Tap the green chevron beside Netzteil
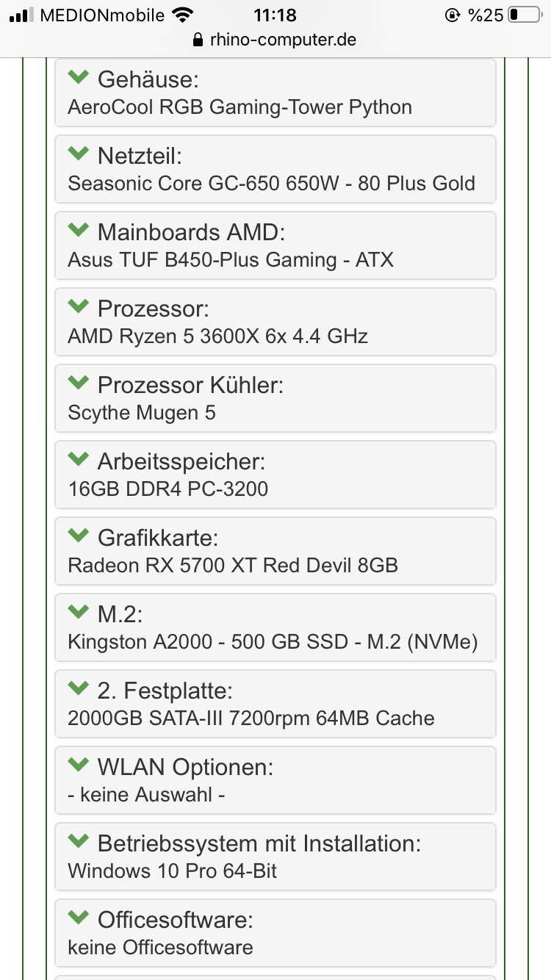The height and width of the screenshot is (980, 551). pyautogui.click(x=78, y=154)
